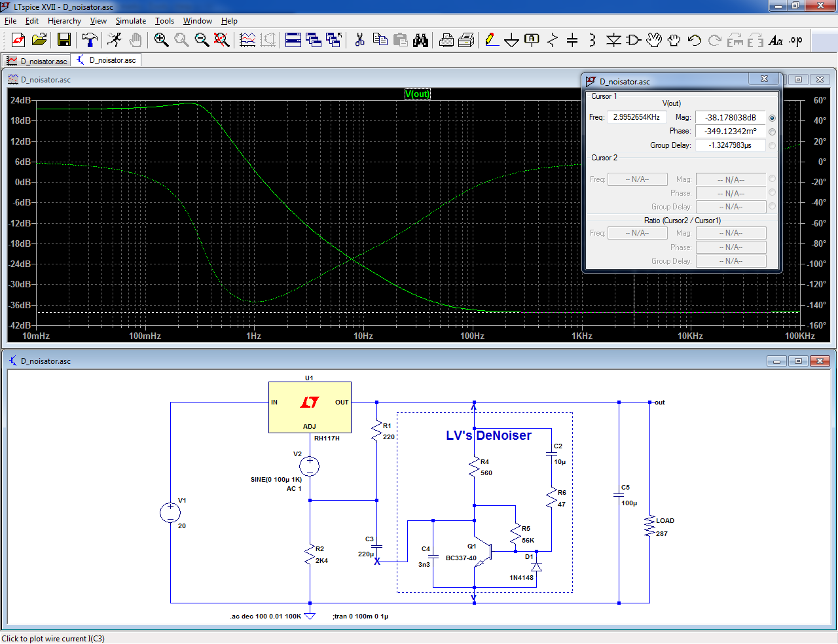Open the File menu
This screenshot has width=838, height=644.
point(10,21)
